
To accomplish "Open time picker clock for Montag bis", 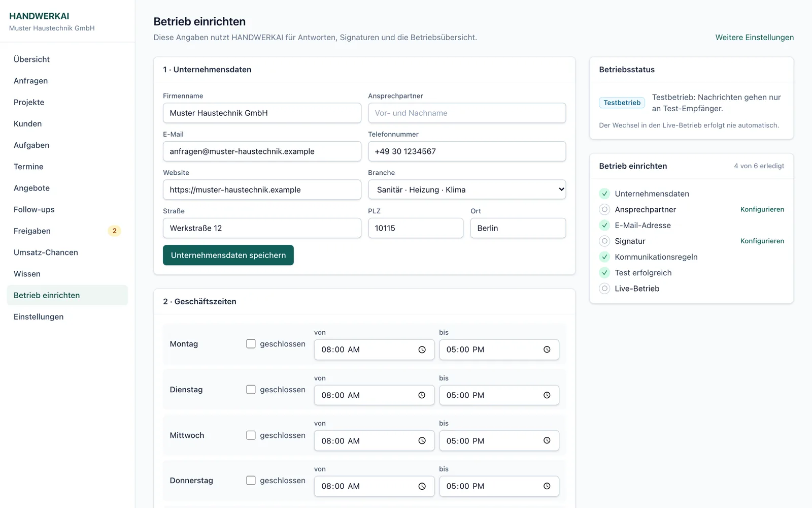I will pyautogui.click(x=547, y=350).
